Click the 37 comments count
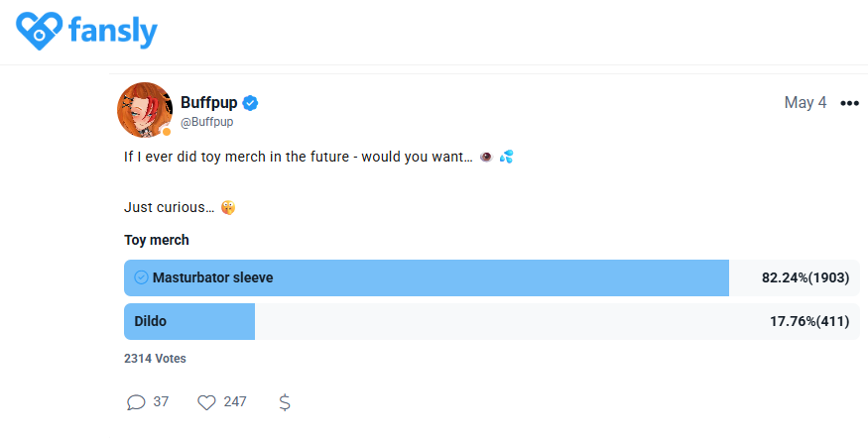This screenshot has width=868, height=438. 161,402
